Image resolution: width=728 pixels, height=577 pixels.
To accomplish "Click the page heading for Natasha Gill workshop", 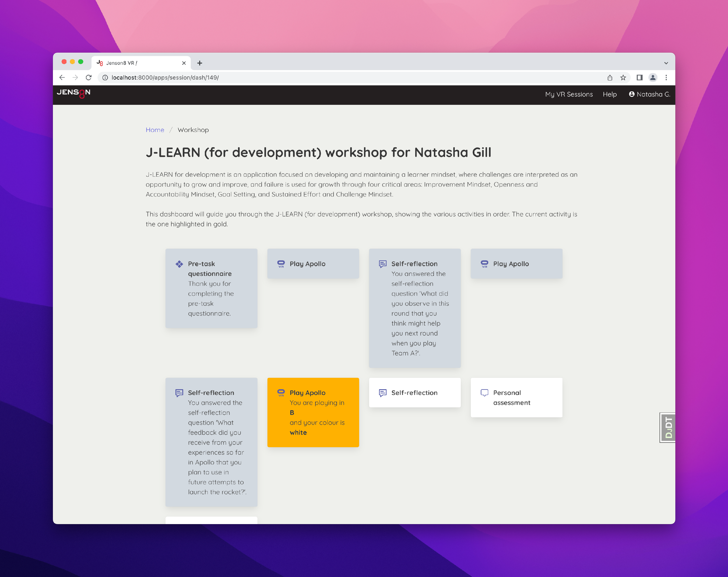I will coord(318,153).
